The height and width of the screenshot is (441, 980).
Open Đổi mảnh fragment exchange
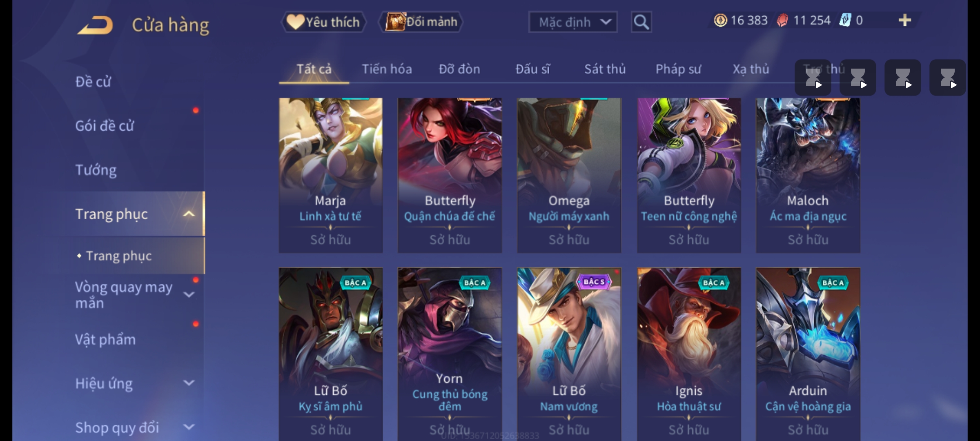click(x=421, y=22)
